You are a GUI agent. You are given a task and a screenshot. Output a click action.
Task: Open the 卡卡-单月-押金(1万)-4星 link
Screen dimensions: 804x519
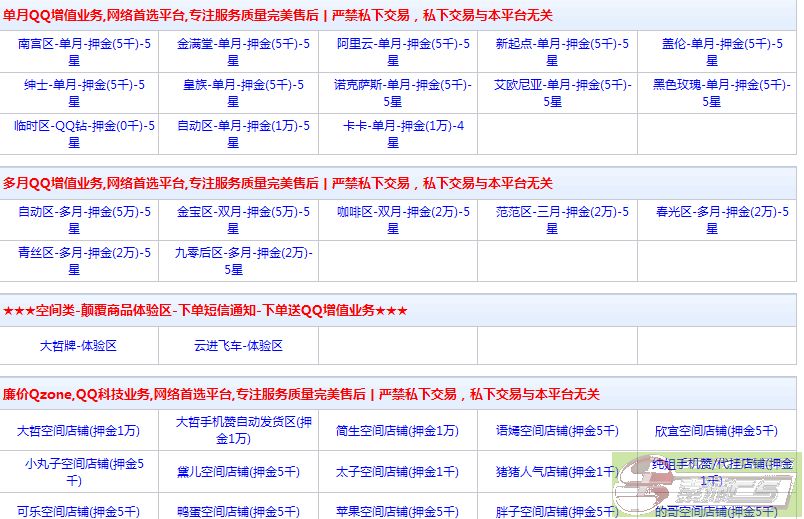point(403,134)
